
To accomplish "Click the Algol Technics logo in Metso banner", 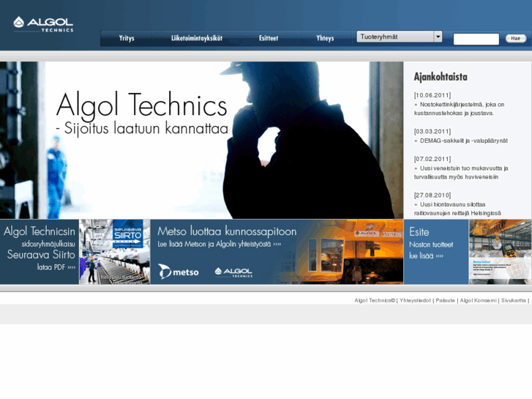I will click(x=233, y=272).
